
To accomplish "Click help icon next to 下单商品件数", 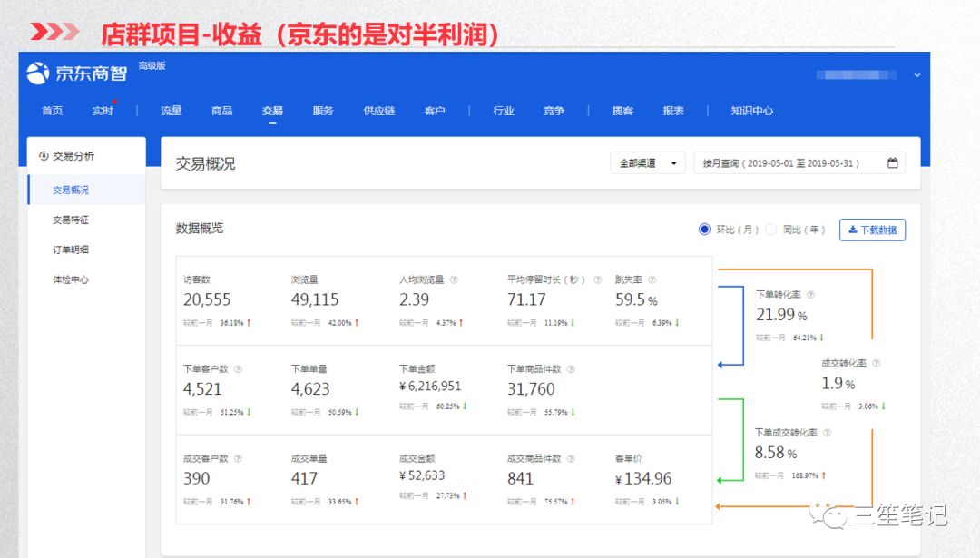I will 571,369.
